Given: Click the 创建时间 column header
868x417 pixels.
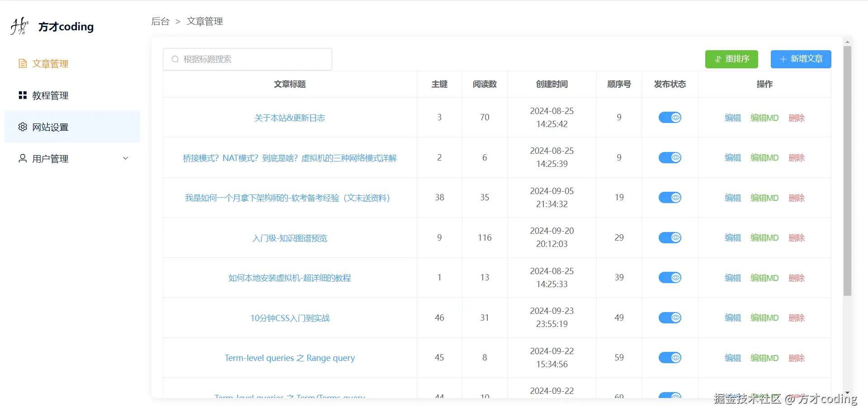Looking at the screenshot, I should [x=552, y=84].
